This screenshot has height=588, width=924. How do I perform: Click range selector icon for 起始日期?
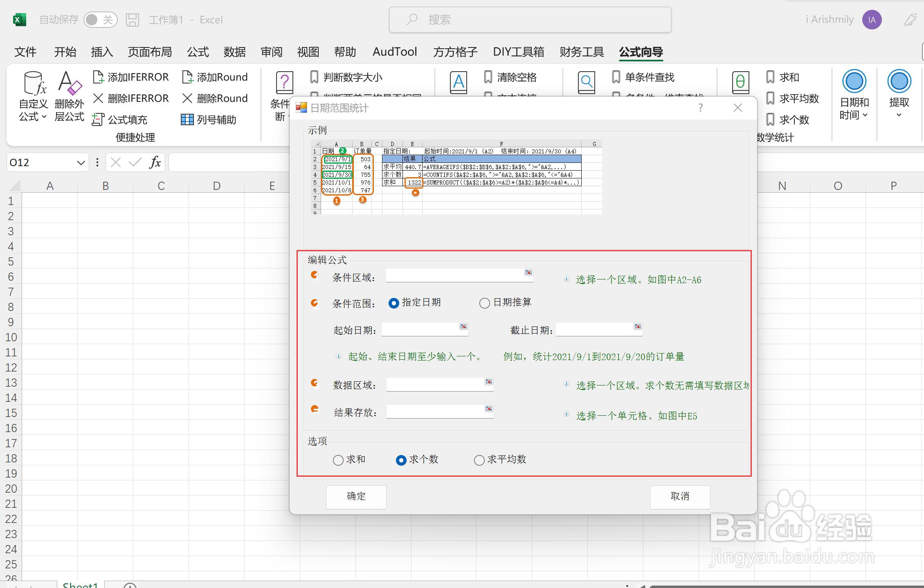(463, 327)
